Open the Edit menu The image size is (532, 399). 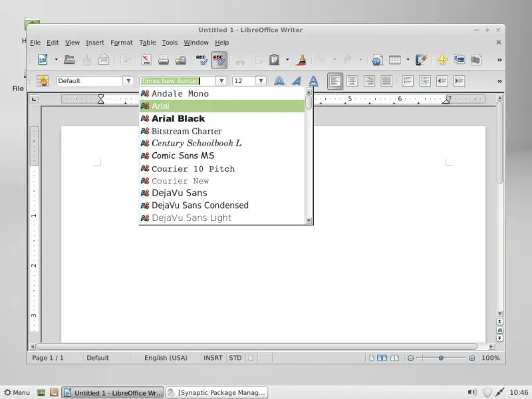[53, 43]
